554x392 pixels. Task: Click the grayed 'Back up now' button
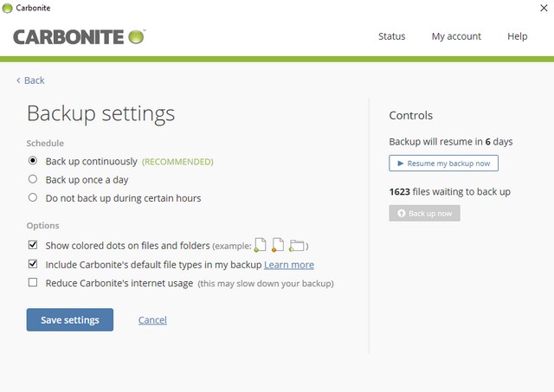(x=424, y=213)
